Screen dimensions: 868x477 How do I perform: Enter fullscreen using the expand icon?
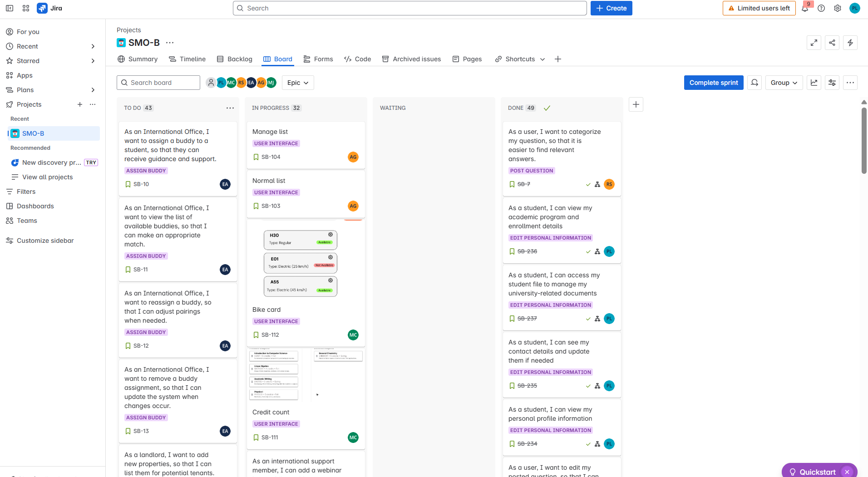[814, 43]
